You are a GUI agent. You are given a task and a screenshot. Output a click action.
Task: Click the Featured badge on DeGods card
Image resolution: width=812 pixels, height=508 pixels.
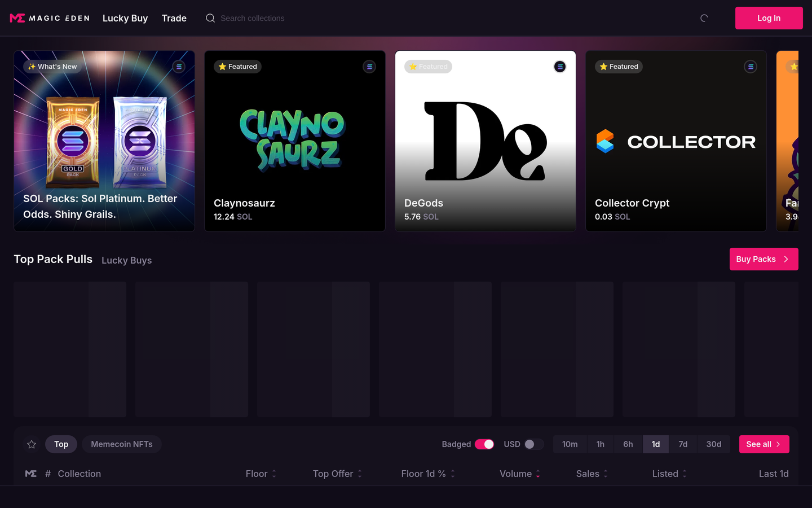(428, 67)
